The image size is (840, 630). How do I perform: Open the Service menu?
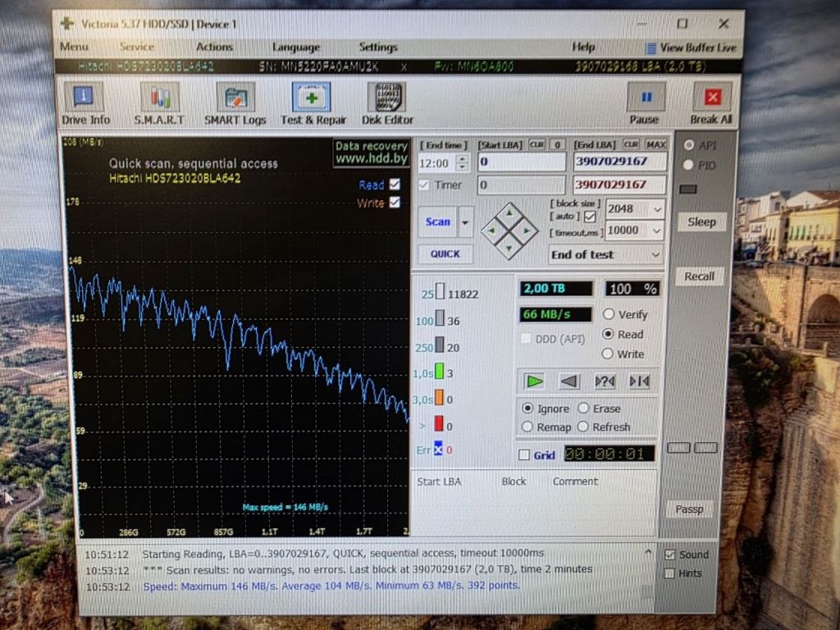tap(137, 47)
